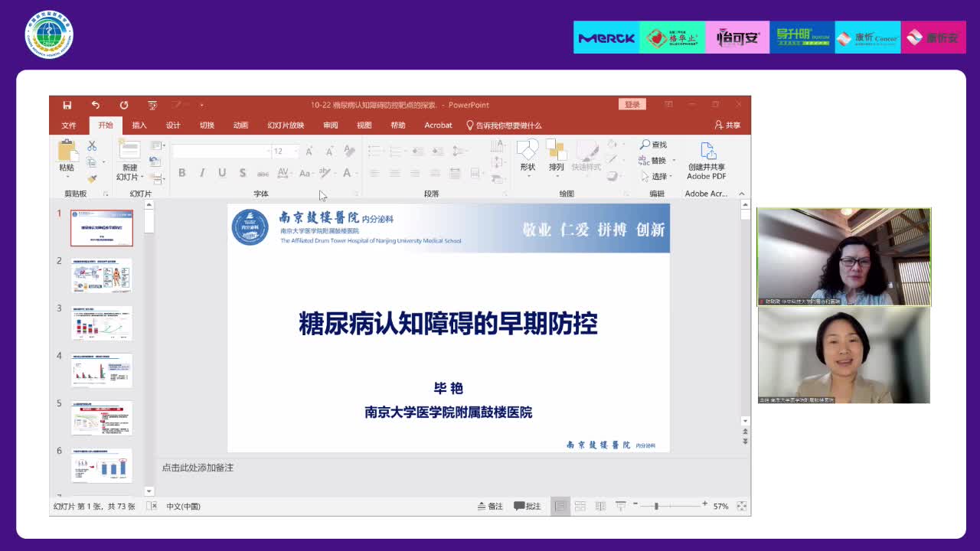Click the orange Sign in button
This screenshot has width=980, height=551.
(x=632, y=105)
